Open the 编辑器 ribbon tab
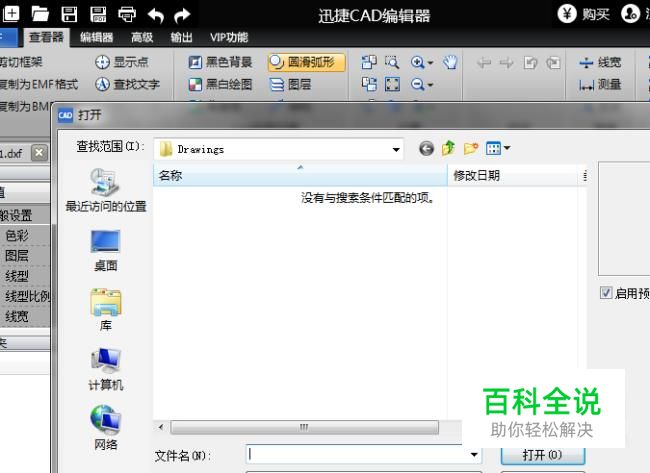The image size is (650, 473). click(97, 37)
